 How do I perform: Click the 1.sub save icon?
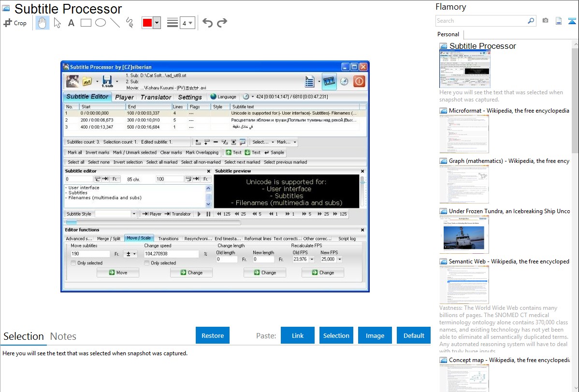(x=107, y=81)
